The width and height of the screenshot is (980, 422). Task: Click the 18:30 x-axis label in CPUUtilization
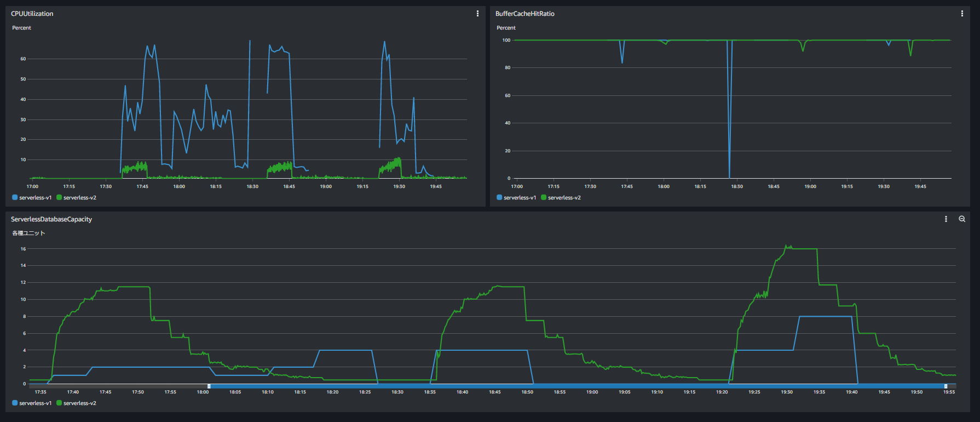pyautogui.click(x=252, y=187)
